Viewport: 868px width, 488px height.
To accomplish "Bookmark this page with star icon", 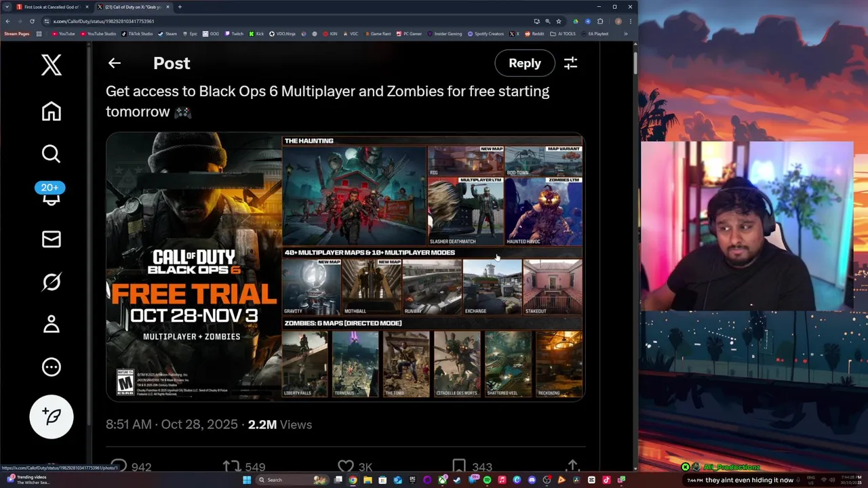I will (x=558, y=21).
